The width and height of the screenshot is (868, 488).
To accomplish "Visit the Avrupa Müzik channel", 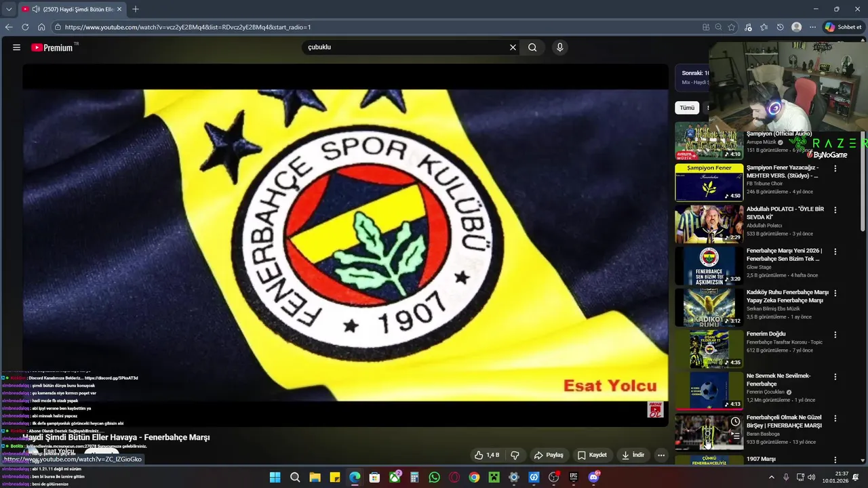I will tap(761, 142).
